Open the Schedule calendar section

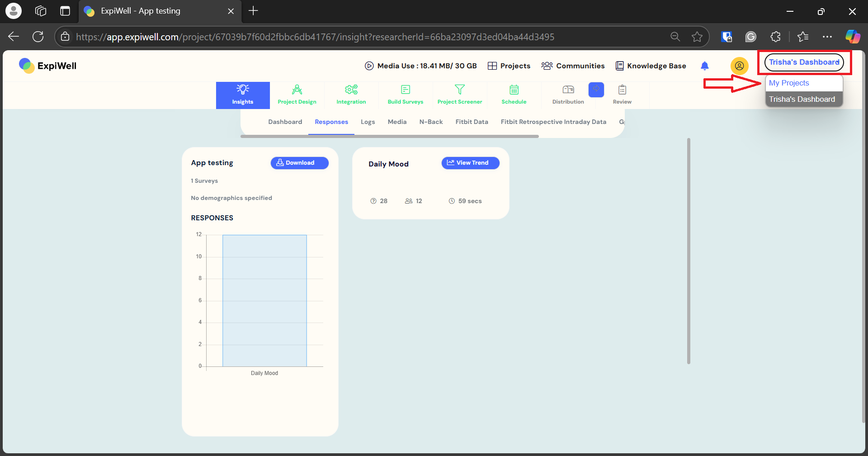514,95
